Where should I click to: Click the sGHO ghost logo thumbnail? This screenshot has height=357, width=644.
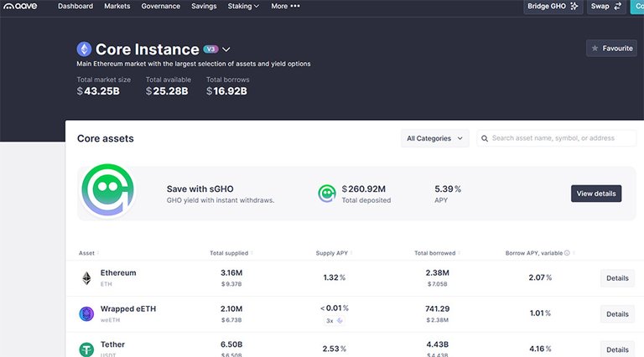point(108,193)
